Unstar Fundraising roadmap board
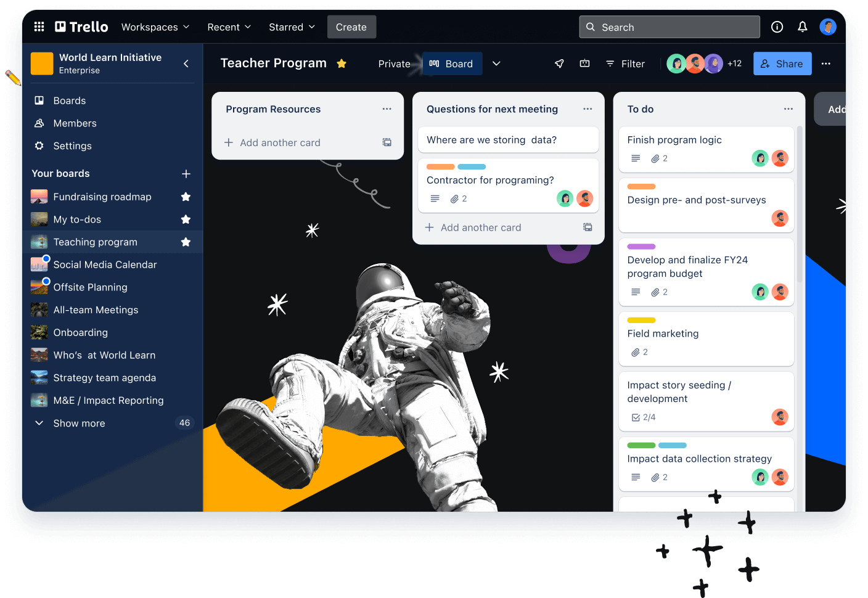The image size is (868, 598). (186, 197)
